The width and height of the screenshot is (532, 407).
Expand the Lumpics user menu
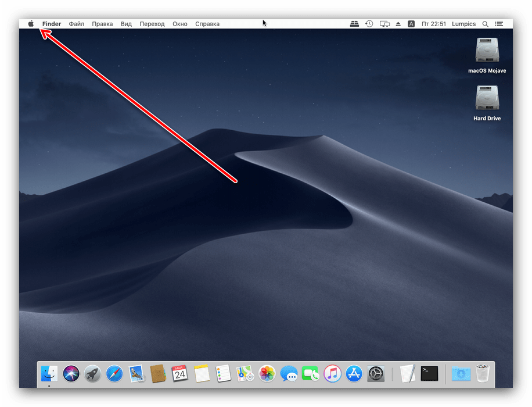(463, 24)
